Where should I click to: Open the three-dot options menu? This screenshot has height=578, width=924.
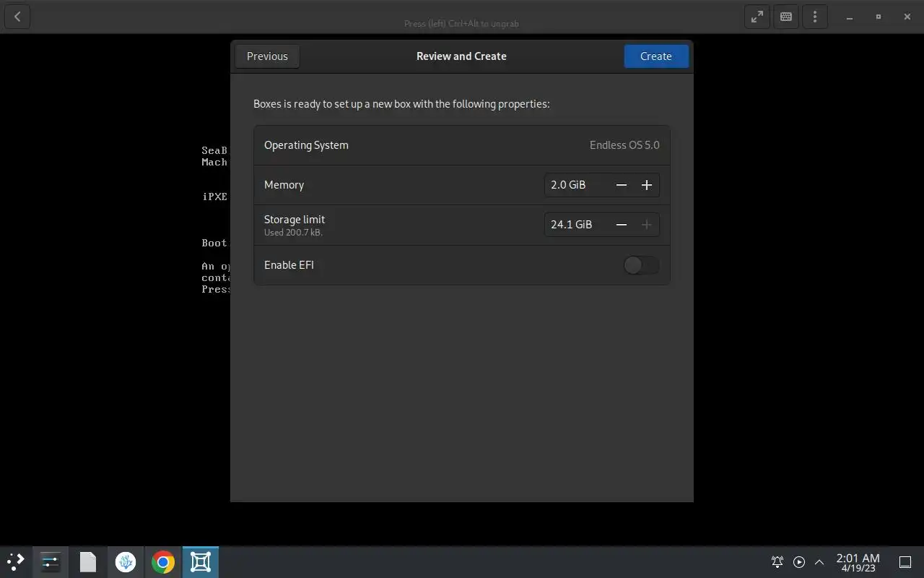815,17
